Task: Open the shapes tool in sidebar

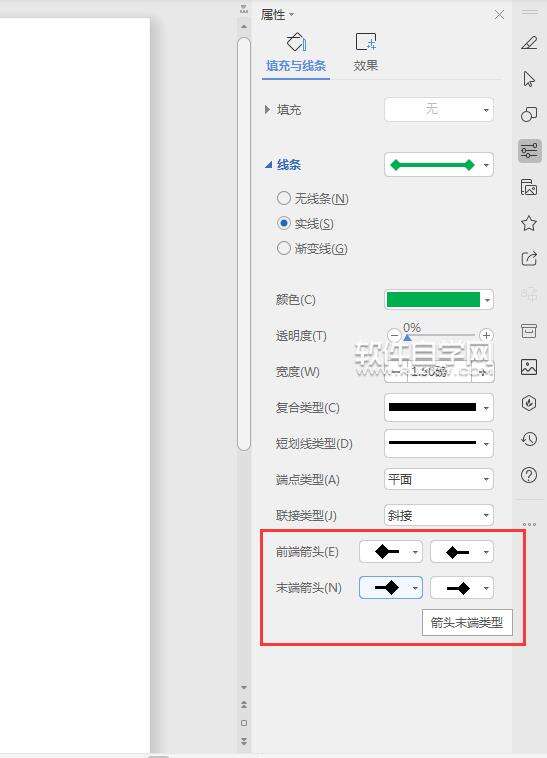Action: pos(529,115)
